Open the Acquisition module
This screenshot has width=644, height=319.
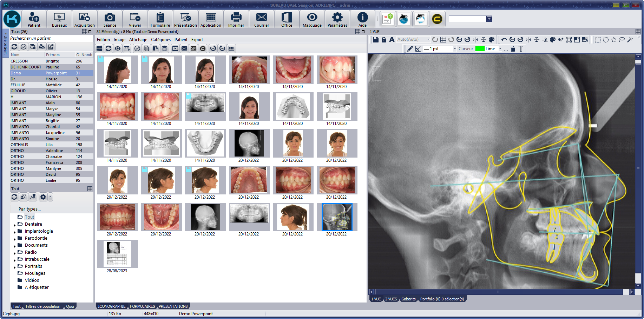(x=84, y=19)
